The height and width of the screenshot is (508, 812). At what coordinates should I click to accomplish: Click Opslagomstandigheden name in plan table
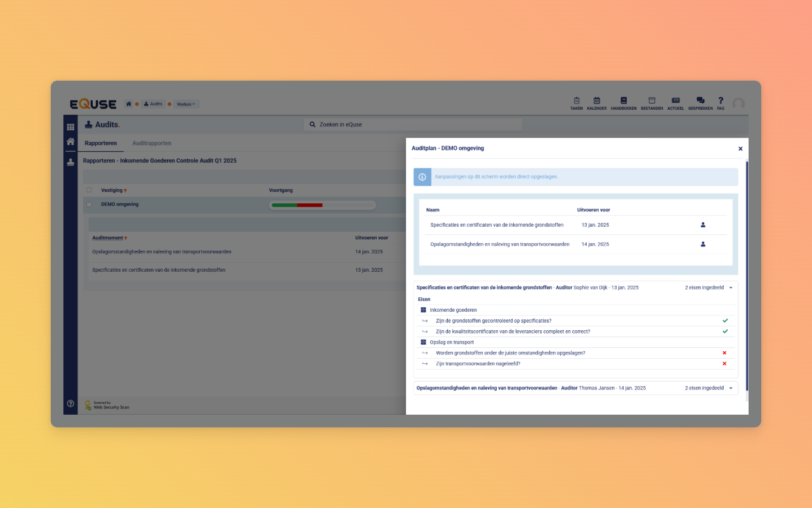pyautogui.click(x=500, y=244)
